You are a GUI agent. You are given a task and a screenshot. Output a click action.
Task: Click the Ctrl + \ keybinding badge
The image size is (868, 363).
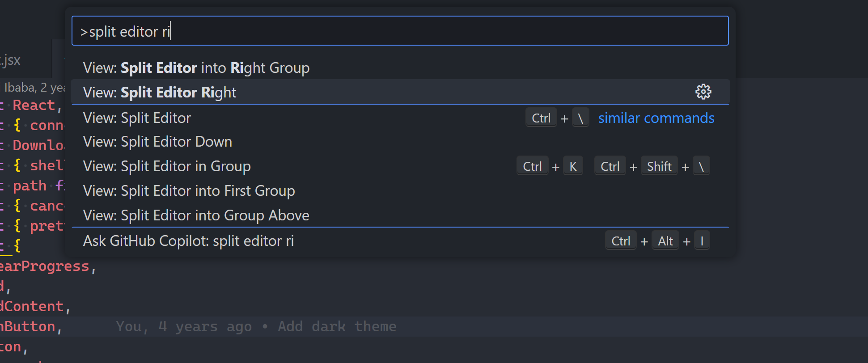tap(557, 118)
